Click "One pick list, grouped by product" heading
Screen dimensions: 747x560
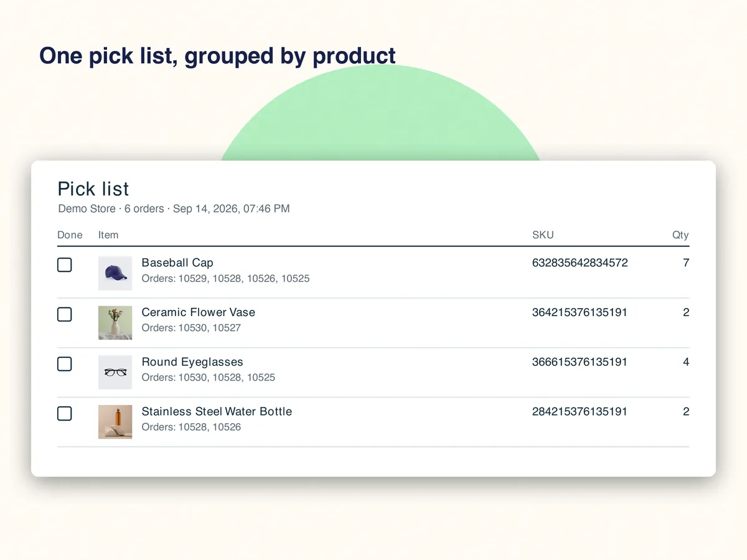(217, 56)
